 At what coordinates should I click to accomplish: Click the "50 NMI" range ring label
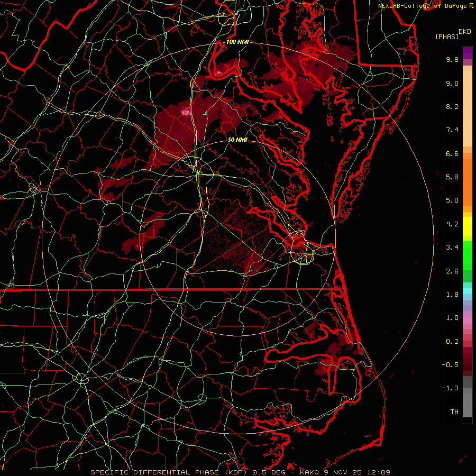click(237, 140)
